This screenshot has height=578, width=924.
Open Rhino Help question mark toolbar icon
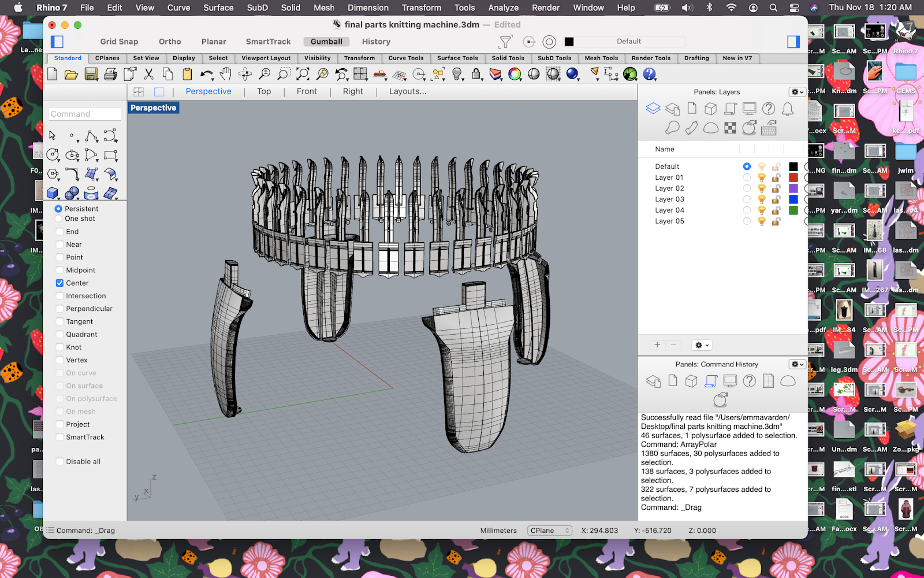pyautogui.click(x=650, y=74)
